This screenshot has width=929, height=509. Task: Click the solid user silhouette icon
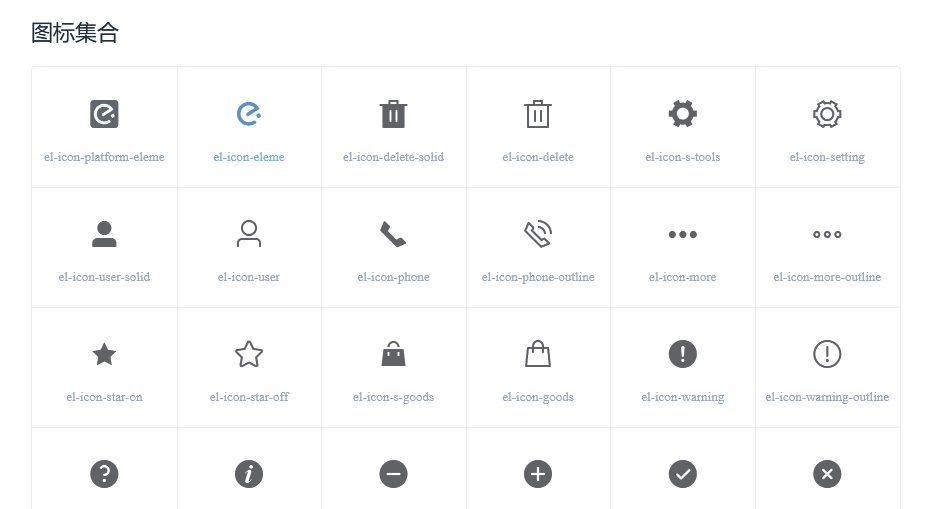[x=104, y=234]
